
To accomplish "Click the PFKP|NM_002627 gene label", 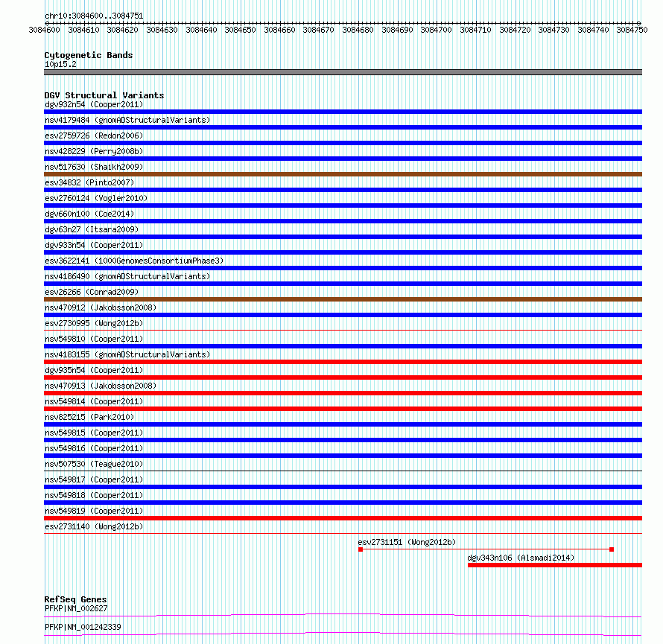I will 76,608.
